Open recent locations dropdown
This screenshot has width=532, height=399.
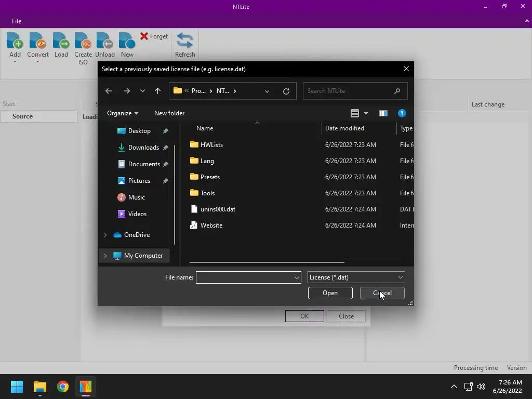tap(142, 91)
